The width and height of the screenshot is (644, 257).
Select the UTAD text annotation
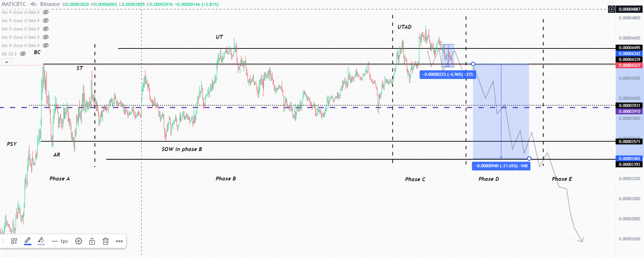(x=405, y=27)
